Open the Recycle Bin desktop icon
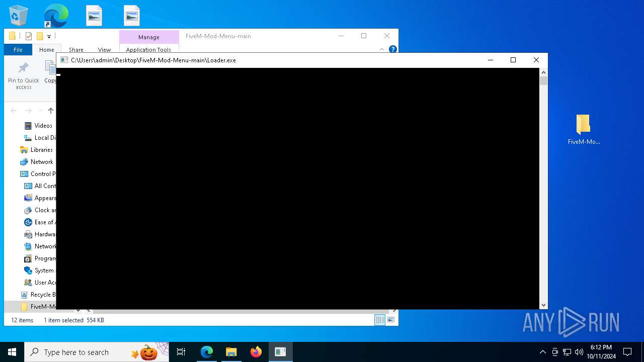Viewport: 644px width, 362px height. coord(19,16)
